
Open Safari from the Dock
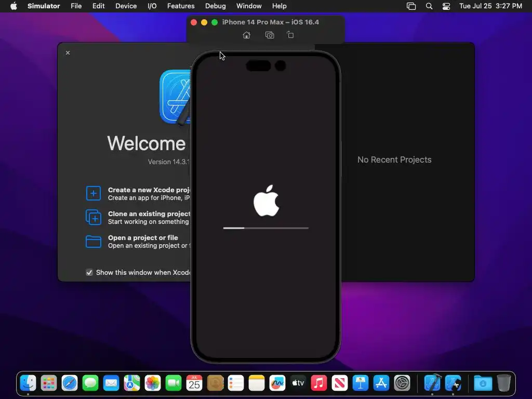70,383
